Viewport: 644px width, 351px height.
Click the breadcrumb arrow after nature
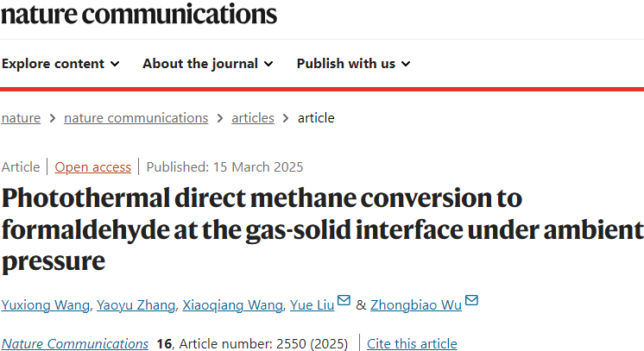tap(53, 118)
